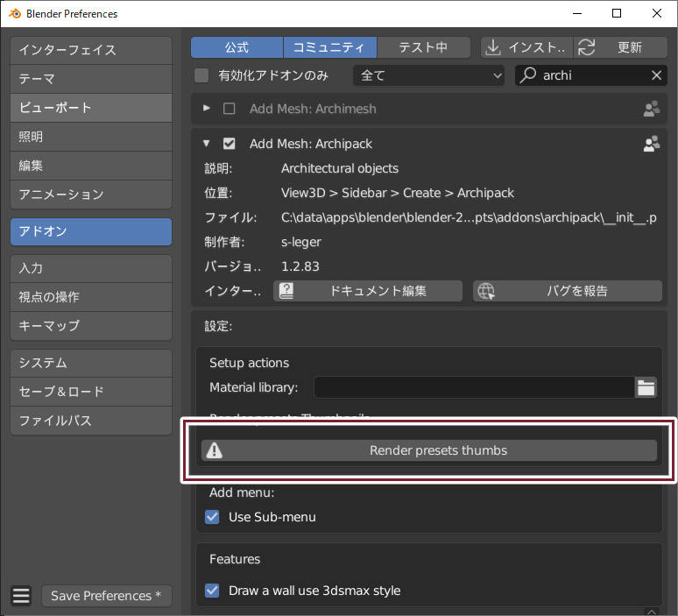Click バグを報告 button
678x616 pixels.
coord(568,291)
